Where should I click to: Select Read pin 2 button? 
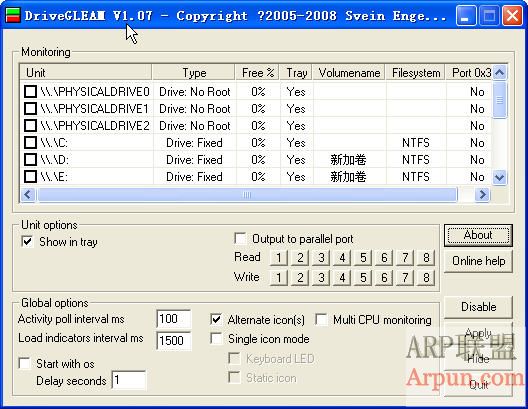click(300, 258)
